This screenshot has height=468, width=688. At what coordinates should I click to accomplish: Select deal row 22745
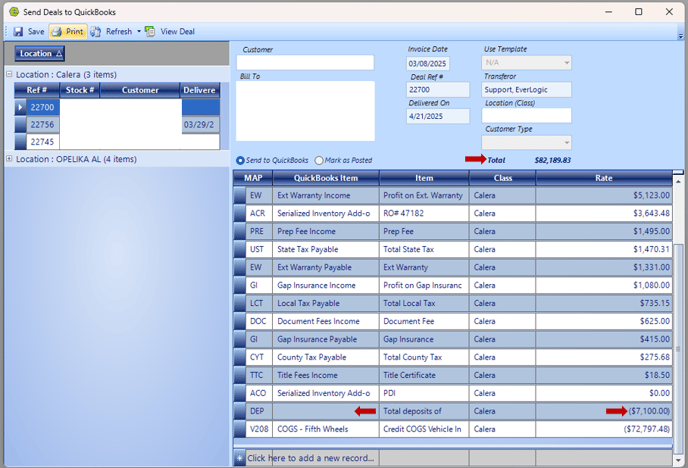117,142
